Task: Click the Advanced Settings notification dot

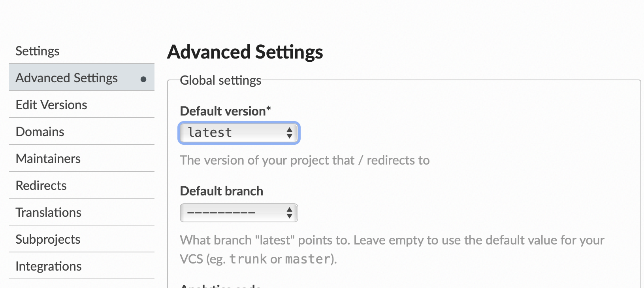Action: coord(143,79)
